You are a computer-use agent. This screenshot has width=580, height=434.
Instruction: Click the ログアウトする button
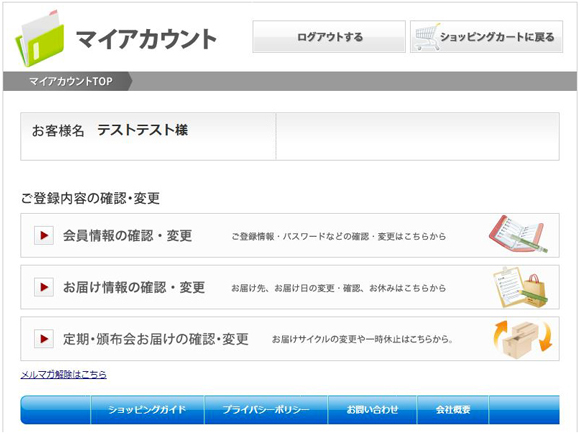(x=329, y=37)
